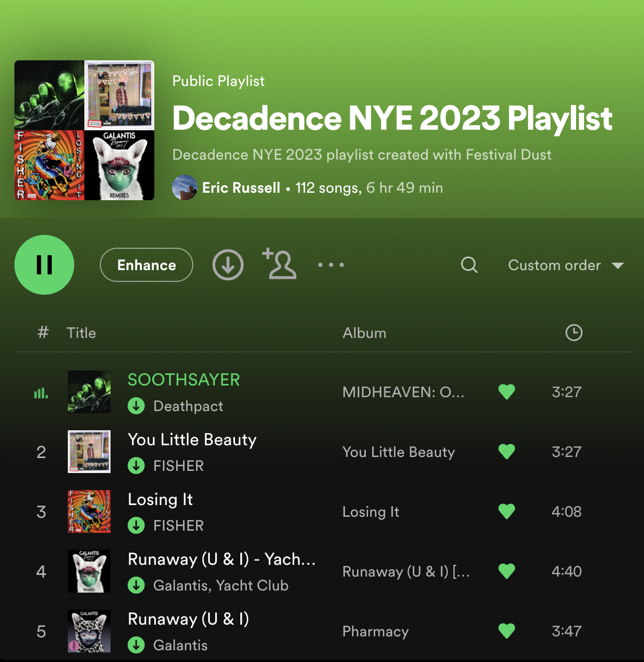Click downloaded indicator on track 4
This screenshot has width=644, height=662.
coord(136,585)
